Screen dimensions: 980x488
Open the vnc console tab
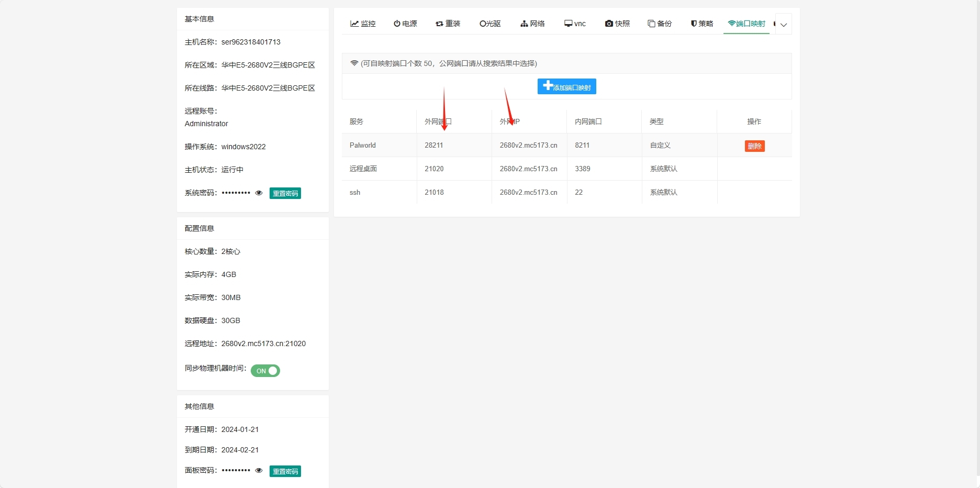(575, 24)
